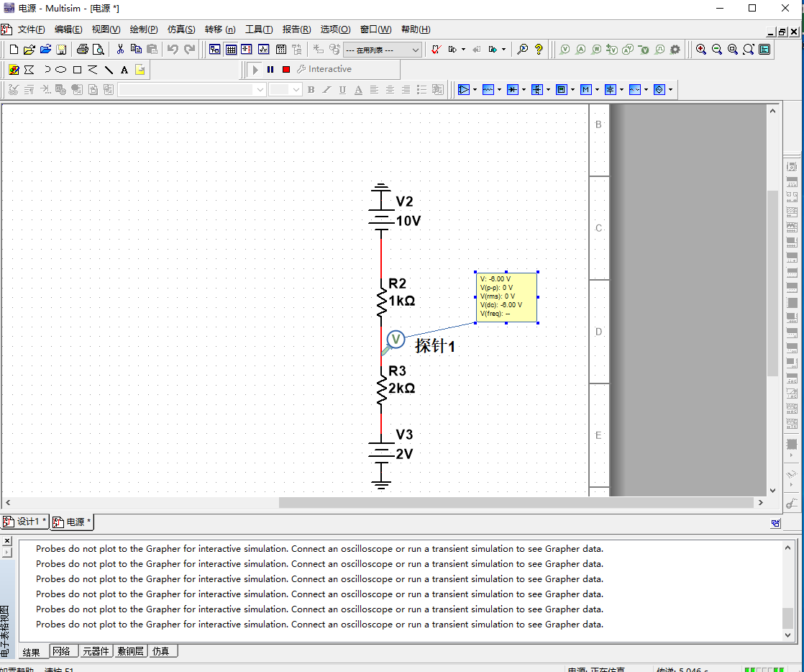Open the Grapher view
The width and height of the screenshot is (804, 672).
pyautogui.click(x=263, y=49)
